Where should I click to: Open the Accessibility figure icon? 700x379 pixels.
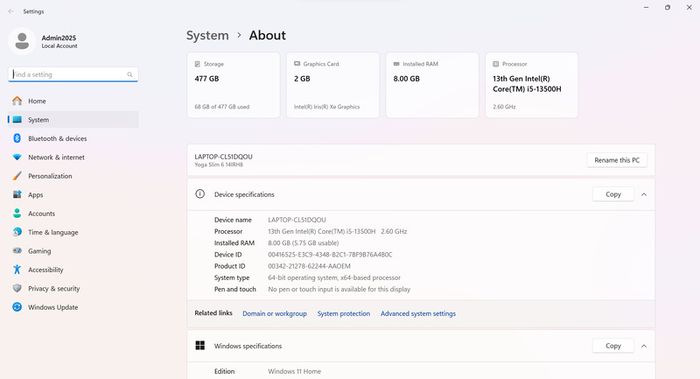pyautogui.click(x=17, y=270)
